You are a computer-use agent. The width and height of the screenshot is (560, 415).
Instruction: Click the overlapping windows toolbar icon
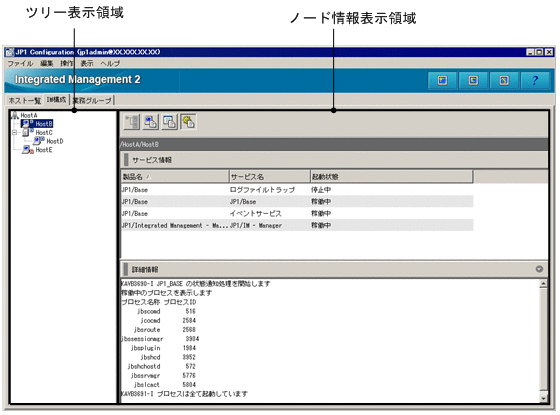pos(170,122)
